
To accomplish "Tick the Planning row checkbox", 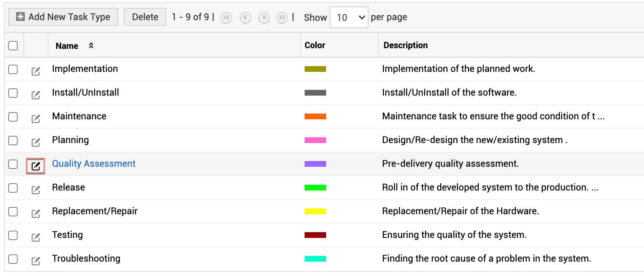I will pos(13,141).
